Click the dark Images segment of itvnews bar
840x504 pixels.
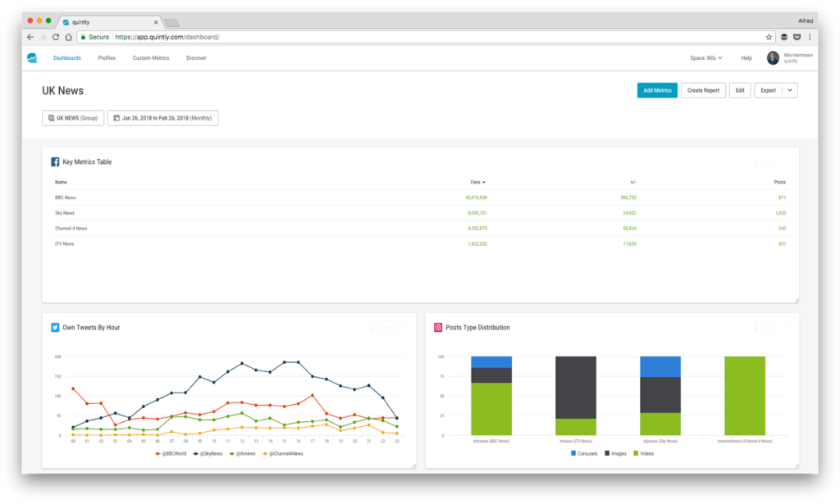point(576,388)
